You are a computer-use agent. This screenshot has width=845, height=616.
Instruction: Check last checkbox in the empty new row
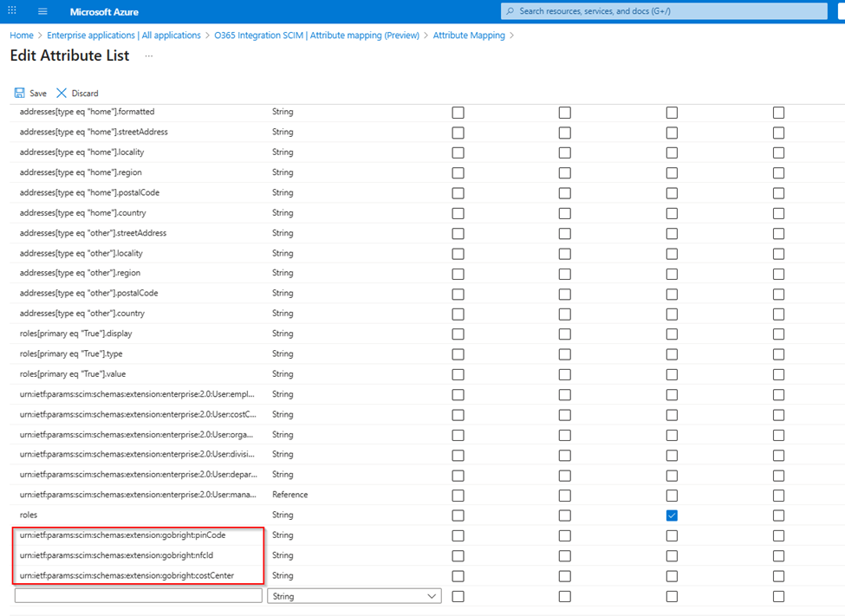coord(778,596)
